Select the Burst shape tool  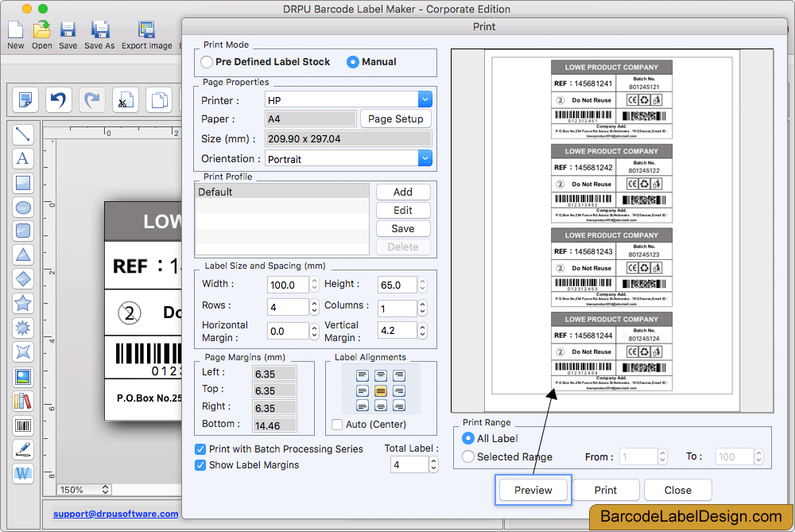point(23,328)
